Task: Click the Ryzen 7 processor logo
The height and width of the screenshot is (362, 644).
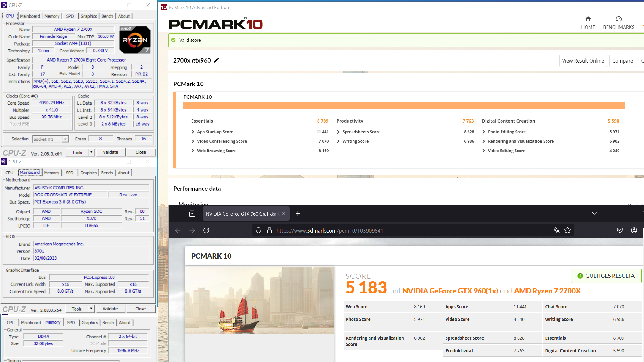Action: pos(135,40)
